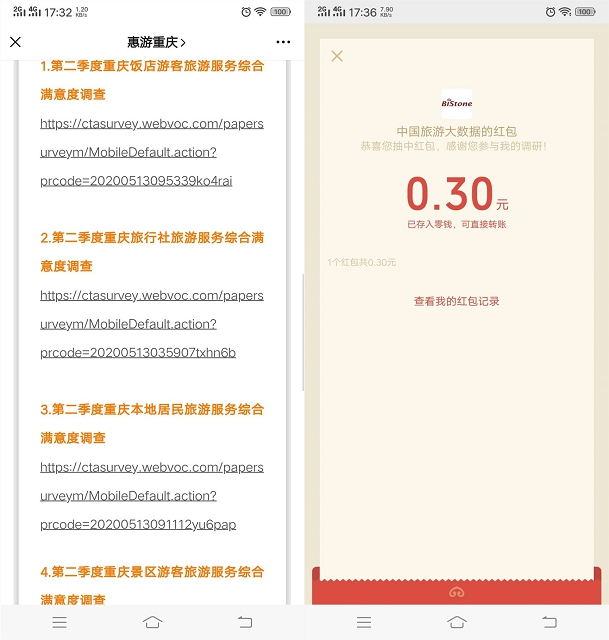Open the hotel (饭店) satisfaction survey link
Image resolution: width=609 pixels, height=640 pixels.
pos(152,152)
